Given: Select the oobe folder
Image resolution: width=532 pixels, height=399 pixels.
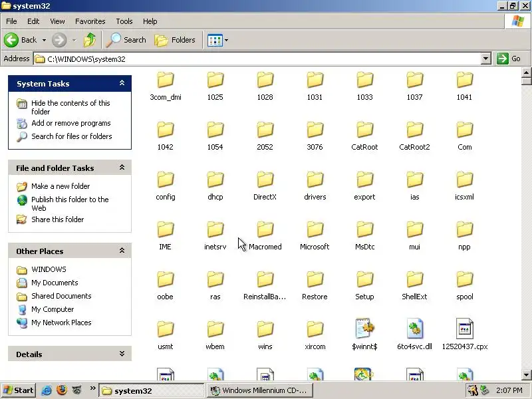Looking at the screenshot, I should pyautogui.click(x=165, y=286).
